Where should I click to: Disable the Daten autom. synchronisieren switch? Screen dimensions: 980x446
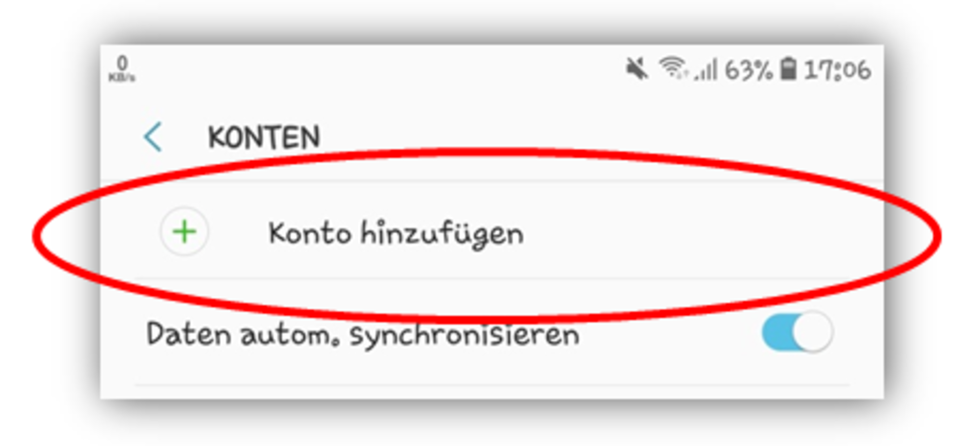pyautogui.click(x=797, y=332)
